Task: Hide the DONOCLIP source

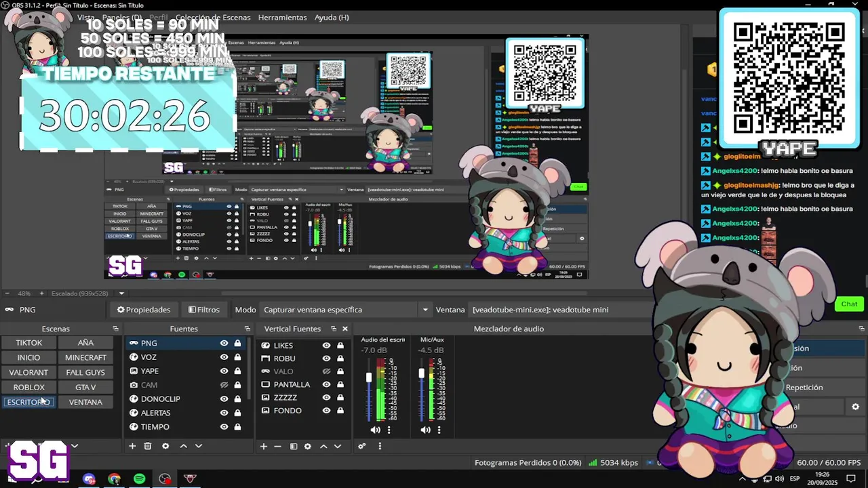Action: pos(224,399)
